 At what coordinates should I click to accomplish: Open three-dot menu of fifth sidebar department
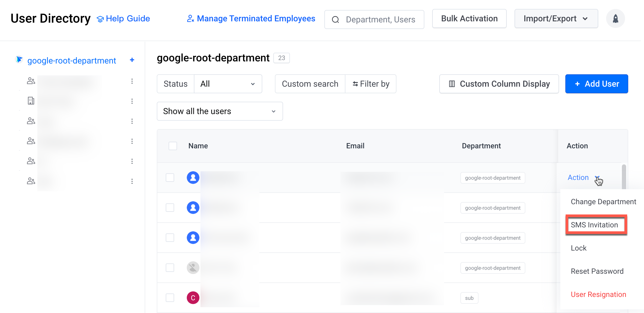tap(132, 161)
